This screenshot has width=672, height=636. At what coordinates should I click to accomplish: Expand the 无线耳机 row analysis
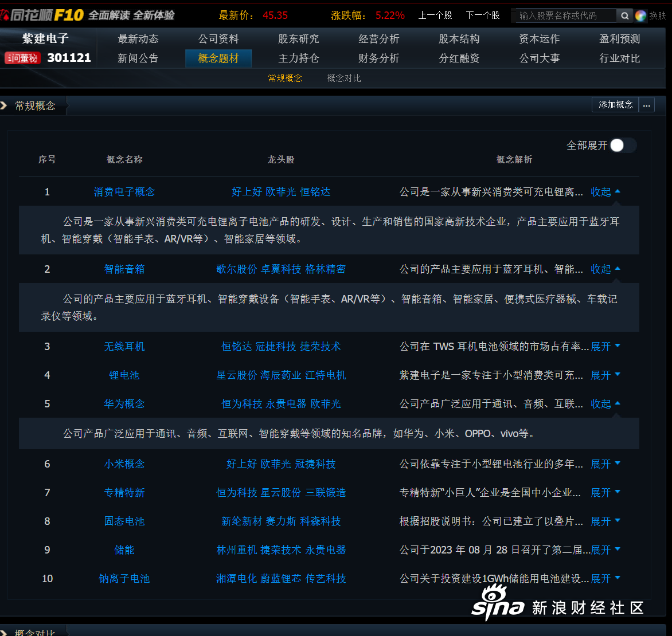(605, 346)
